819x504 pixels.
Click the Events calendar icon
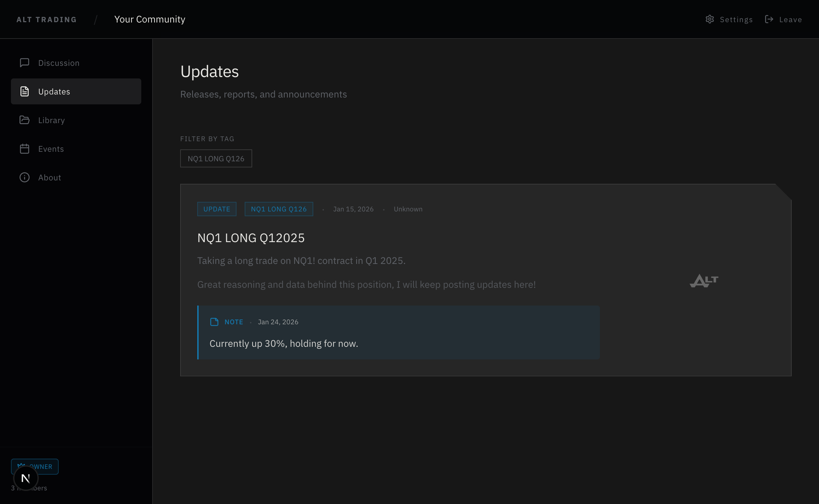[x=25, y=149]
